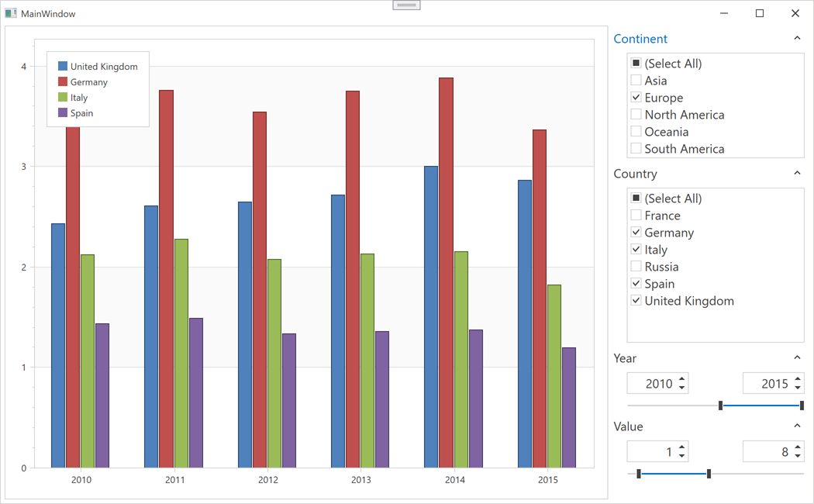
Task: Uncheck the Germany country checkbox
Action: pos(636,232)
